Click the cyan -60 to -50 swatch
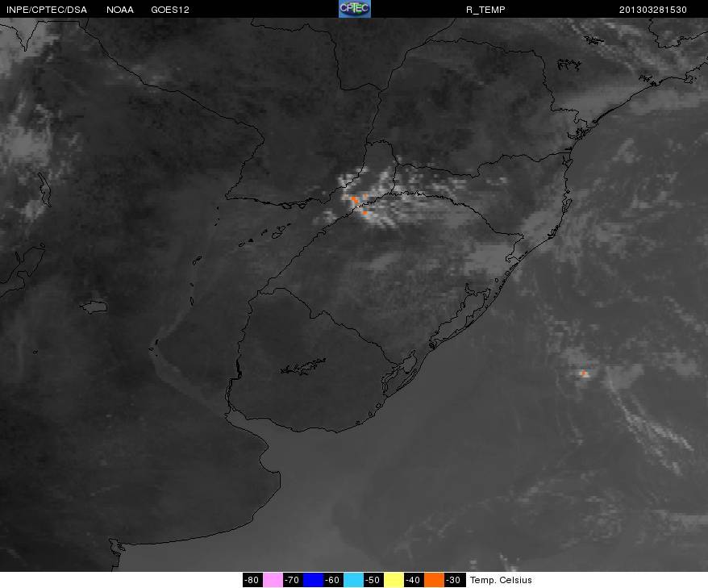 [x=353, y=580]
